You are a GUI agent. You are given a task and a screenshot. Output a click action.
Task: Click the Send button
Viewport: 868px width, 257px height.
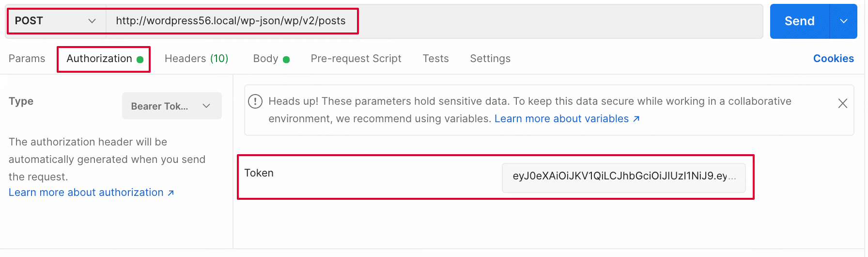[x=800, y=21]
